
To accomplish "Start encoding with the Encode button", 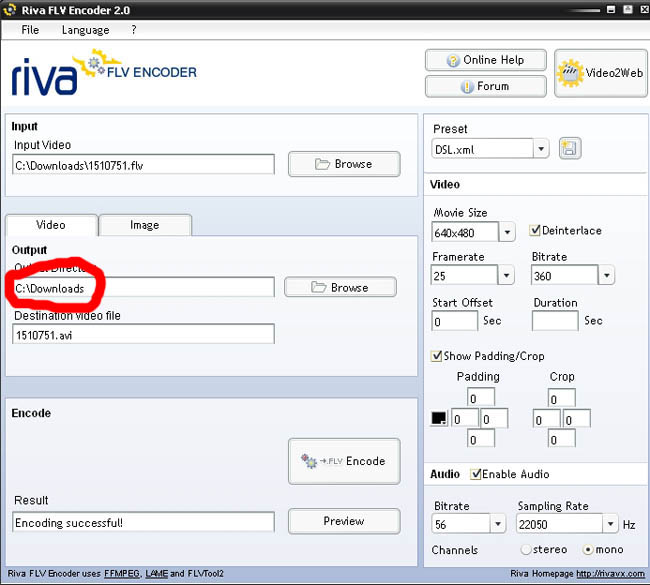I will (344, 461).
